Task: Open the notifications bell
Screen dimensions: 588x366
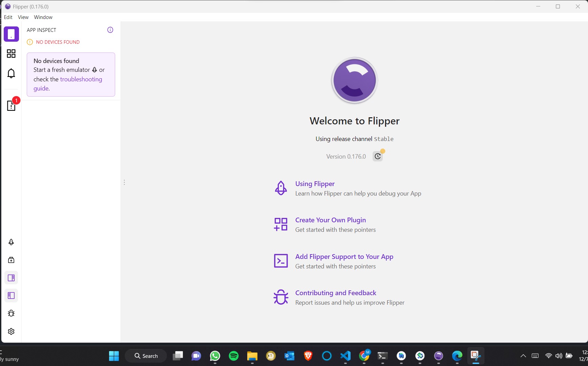Action: tap(11, 74)
